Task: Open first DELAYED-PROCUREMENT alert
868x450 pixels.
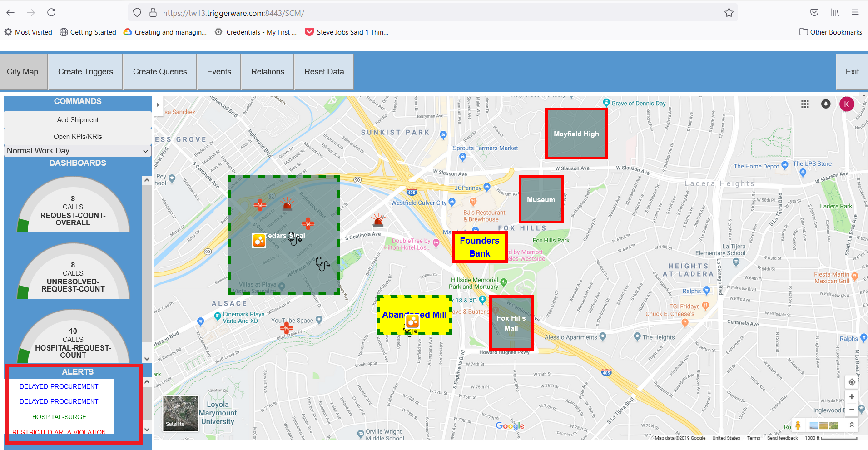Action: tap(59, 386)
